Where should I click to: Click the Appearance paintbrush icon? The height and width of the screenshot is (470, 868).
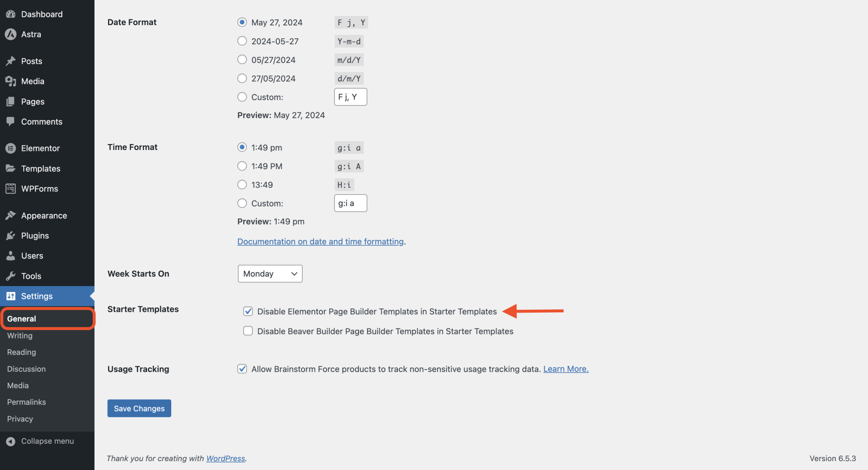[x=11, y=215]
